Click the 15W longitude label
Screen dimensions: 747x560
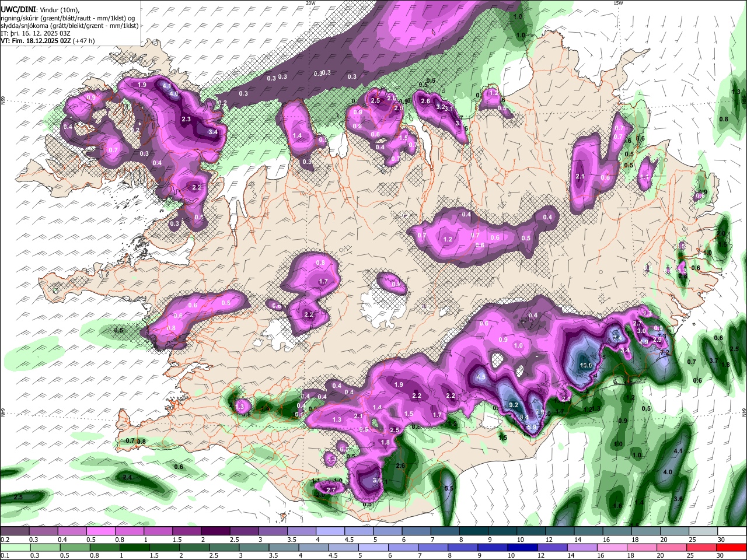pos(618,3)
